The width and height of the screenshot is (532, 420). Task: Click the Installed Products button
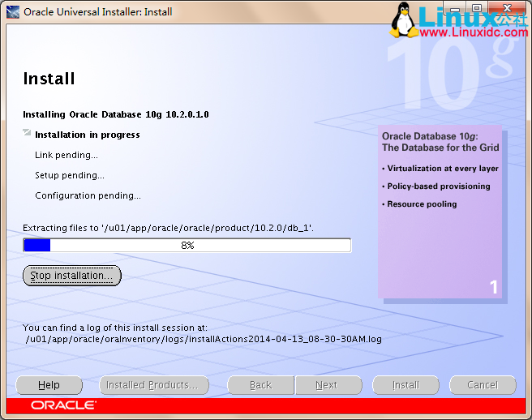click(x=154, y=385)
